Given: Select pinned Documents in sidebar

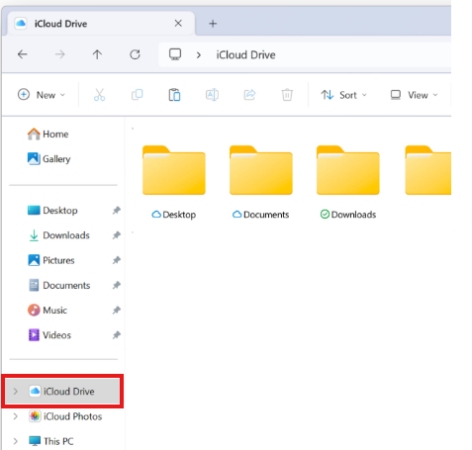Looking at the screenshot, I should click(59, 285).
